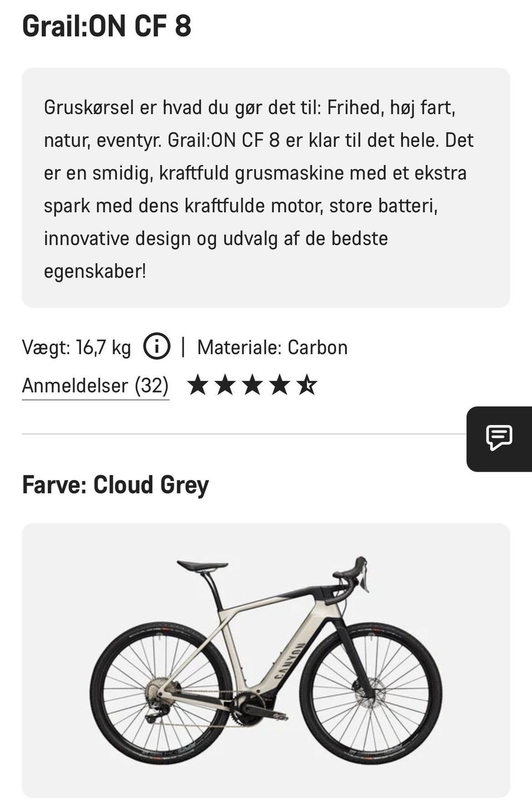Click the Farve: Cloud Grey label
Viewport: 532px width, 812px height.
point(115,484)
